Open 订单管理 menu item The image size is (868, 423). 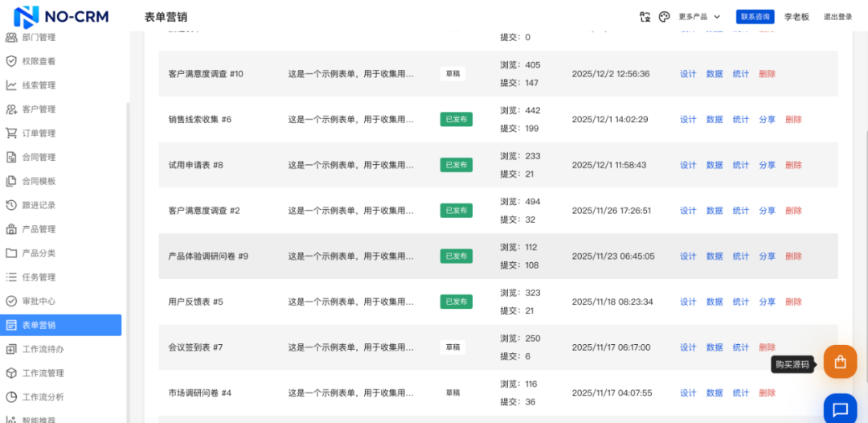click(x=61, y=133)
